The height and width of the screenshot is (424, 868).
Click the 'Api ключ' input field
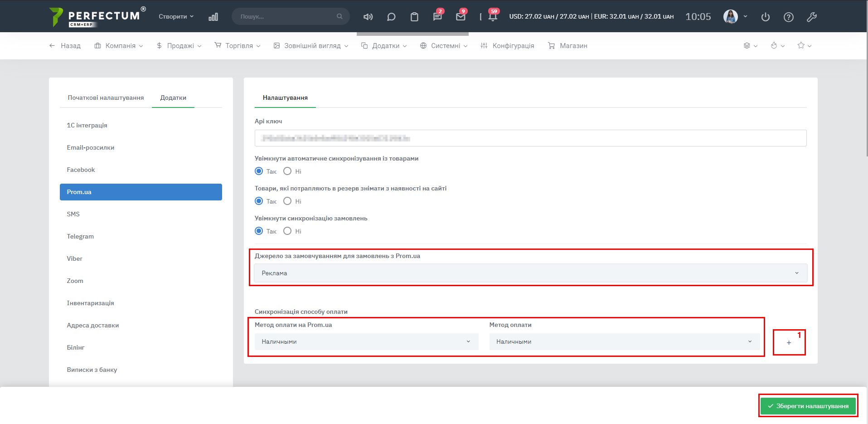pyautogui.click(x=530, y=138)
